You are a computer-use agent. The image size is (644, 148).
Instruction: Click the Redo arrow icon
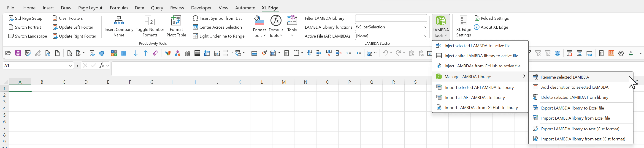click(398, 53)
